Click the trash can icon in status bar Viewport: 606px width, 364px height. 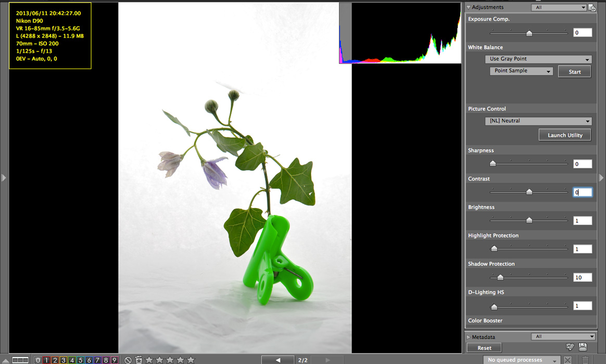(x=586, y=360)
